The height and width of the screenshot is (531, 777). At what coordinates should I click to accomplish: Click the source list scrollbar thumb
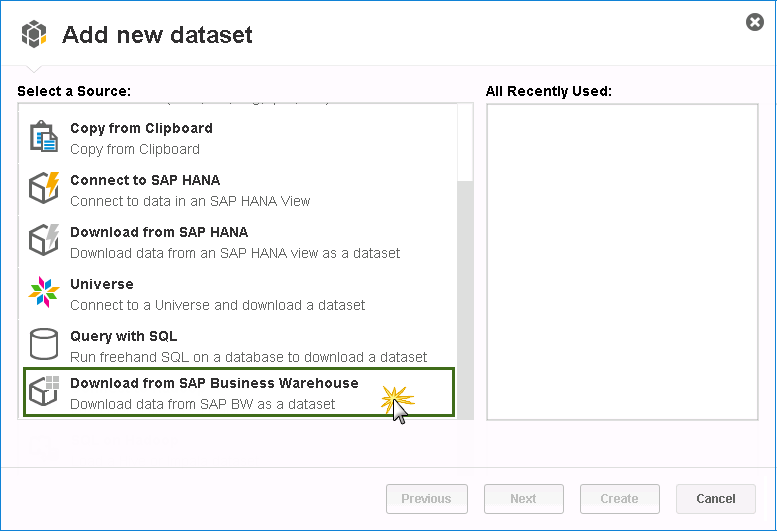(465, 300)
